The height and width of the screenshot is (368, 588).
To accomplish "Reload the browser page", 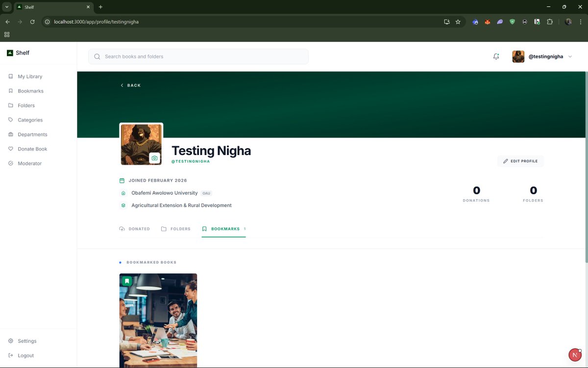I will coord(32,22).
